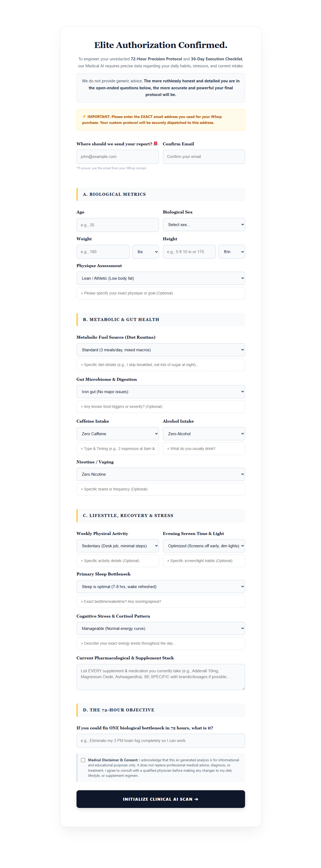This screenshot has height=868, width=321.
Task: Click the Confirm your email field
Action: pos(204,157)
